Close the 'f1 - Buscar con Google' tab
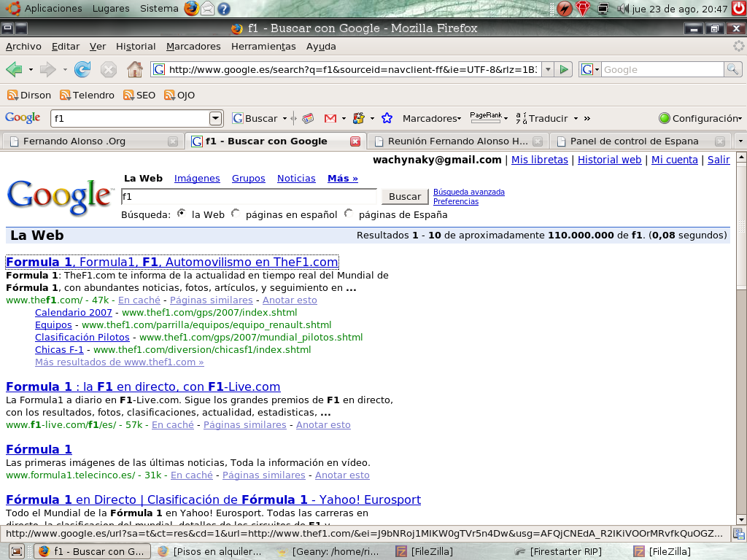The height and width of the screenshot is (560, 747). coord(355,141)
